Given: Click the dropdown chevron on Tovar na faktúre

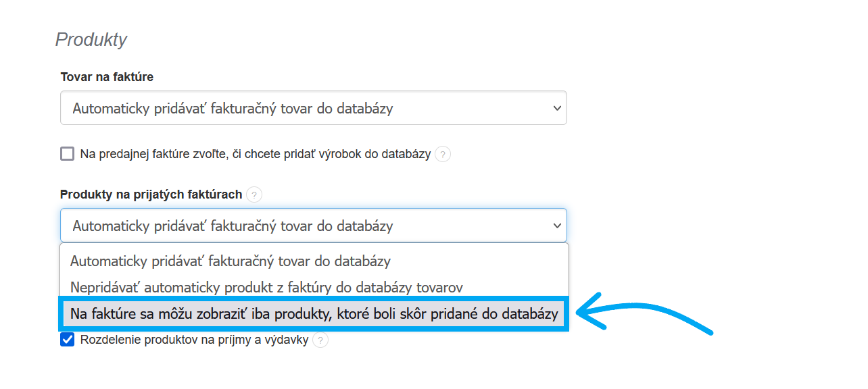Looking at the screenshot, I should point(556,107).
